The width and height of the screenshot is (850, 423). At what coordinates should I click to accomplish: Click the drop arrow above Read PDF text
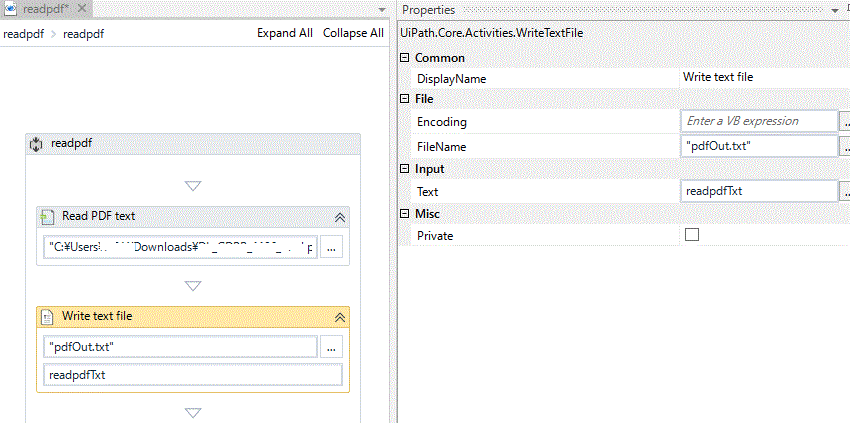[x=193, y=186]
